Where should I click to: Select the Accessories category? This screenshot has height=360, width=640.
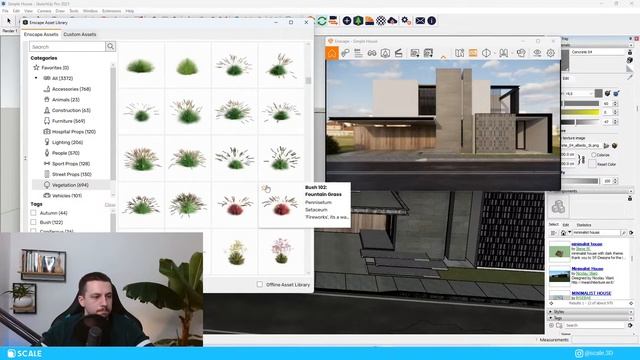(x=67, y=89)
